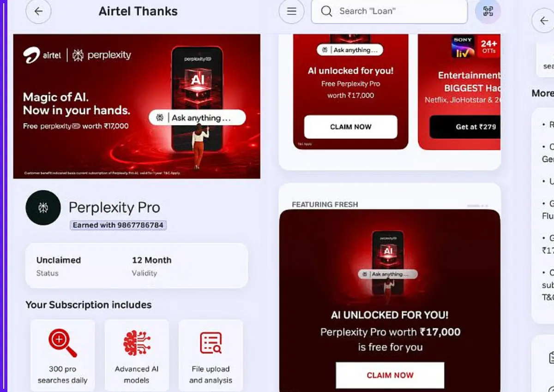This screenshot has width=554, height=392.
Task: Click CLAIM NOW in Featuring Fresh banner
Action: pos(390,375)
